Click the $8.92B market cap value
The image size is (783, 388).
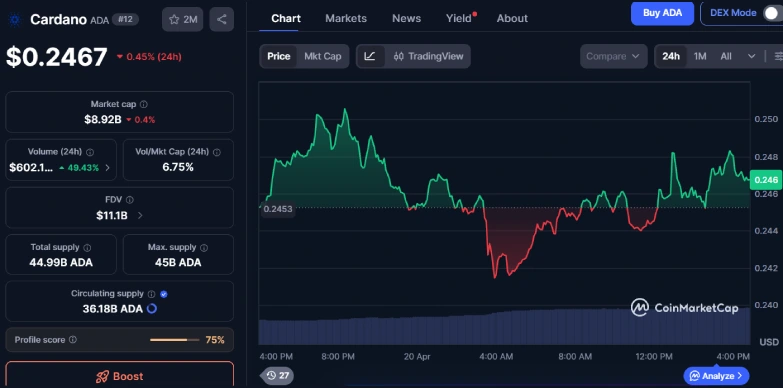point(103,120)
